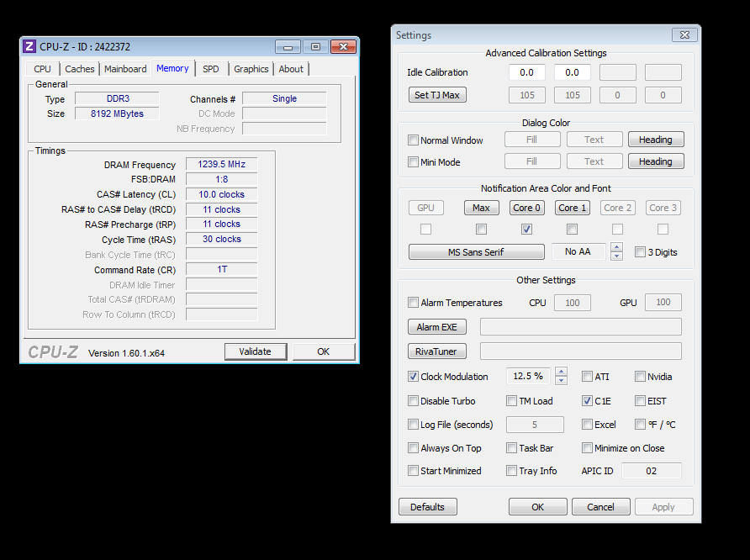This screenshot has height=560, width=750.
Task: Enable Minimize on Close
Action: click(x=587, y=447)
